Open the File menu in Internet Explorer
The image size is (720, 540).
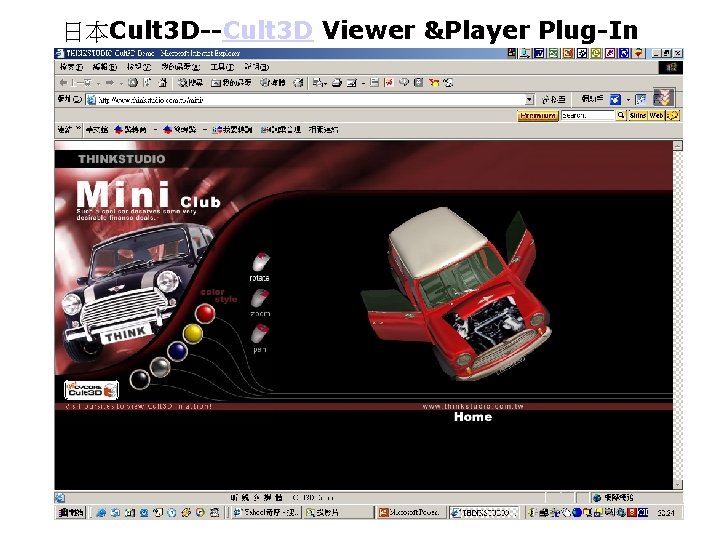coord(71,67)
